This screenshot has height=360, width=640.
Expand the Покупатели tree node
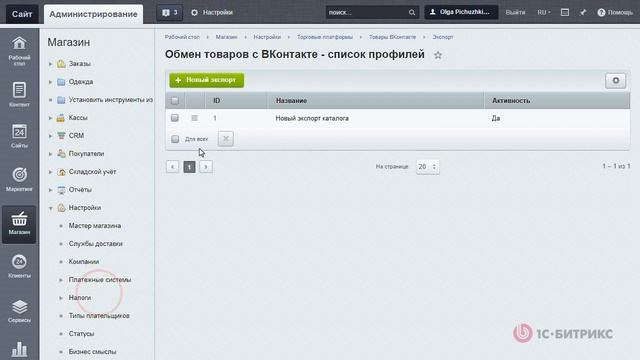coord(50,154)
